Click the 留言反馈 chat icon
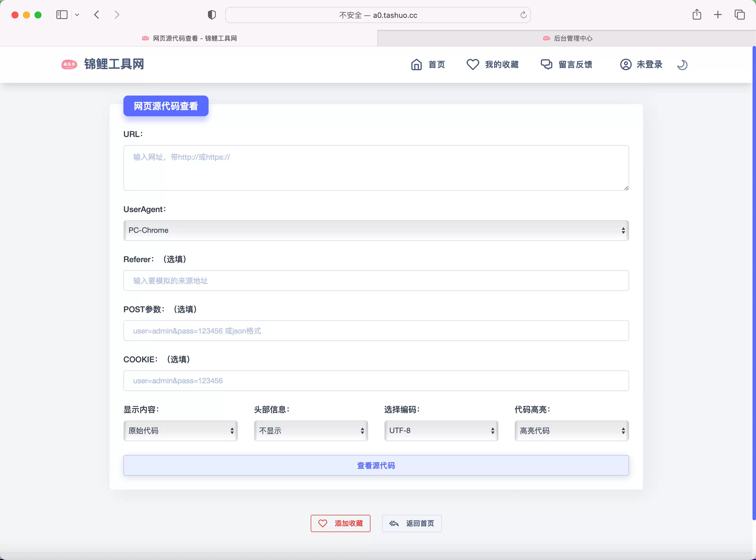Viewport: 756px width, 560px height. (546, 64)
